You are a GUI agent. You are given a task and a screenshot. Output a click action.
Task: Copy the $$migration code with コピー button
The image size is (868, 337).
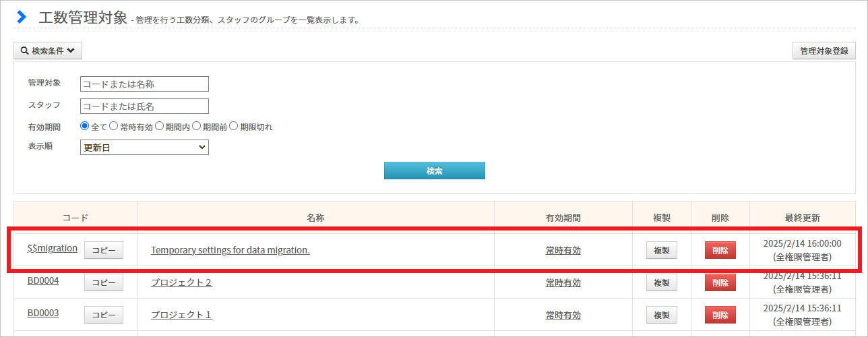click(104, 249)
